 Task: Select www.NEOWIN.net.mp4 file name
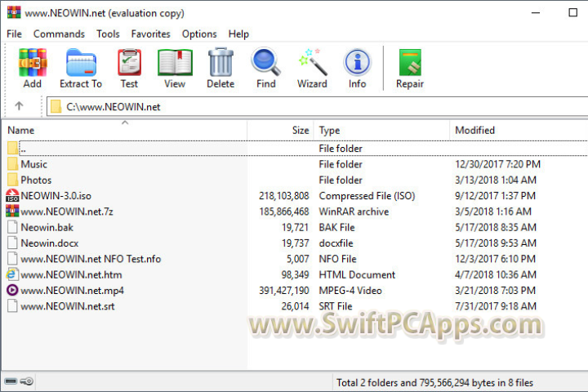72,291
